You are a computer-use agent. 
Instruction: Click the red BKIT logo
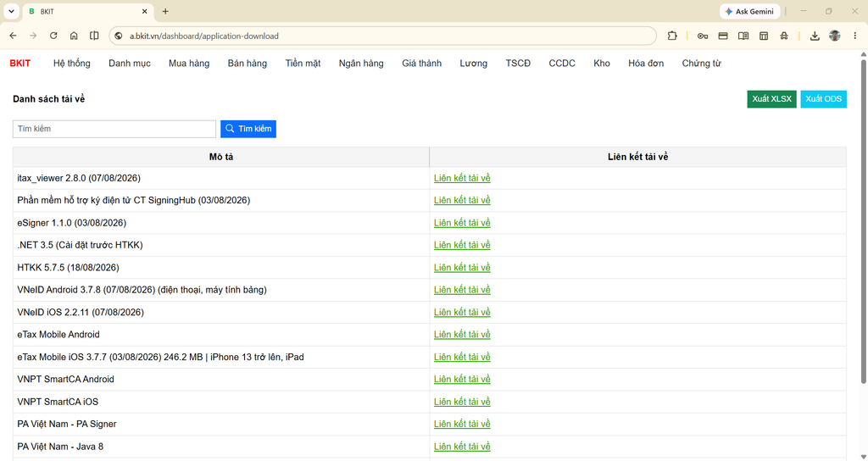[20, 64]
